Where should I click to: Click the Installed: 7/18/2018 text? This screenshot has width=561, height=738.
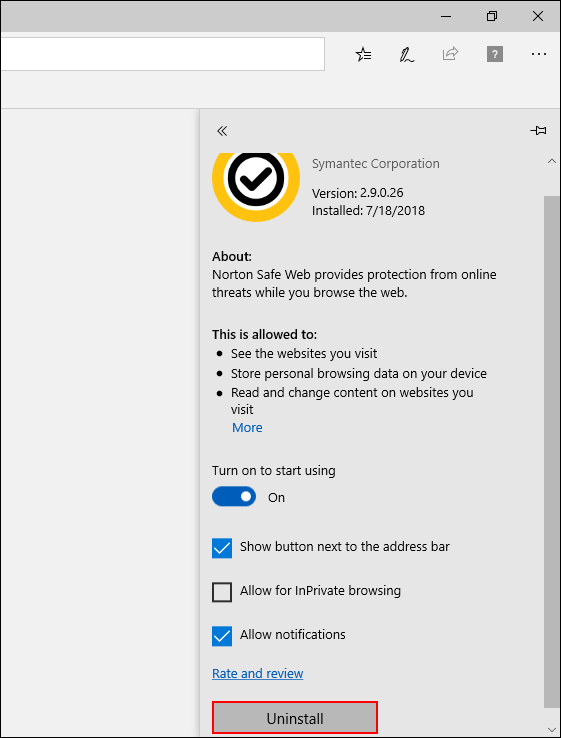(x=369, y=210)
